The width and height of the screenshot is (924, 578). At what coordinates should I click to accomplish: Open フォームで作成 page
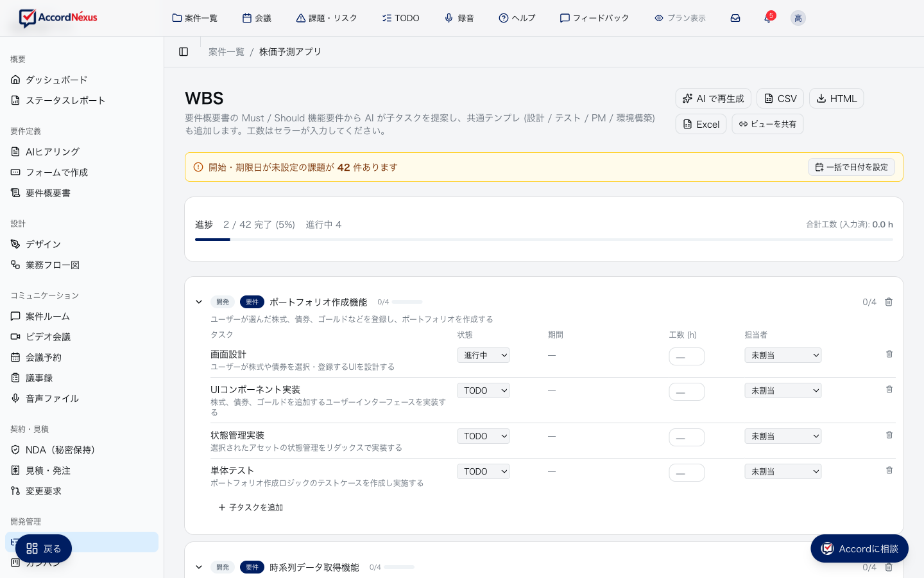[x=81, y=172]
